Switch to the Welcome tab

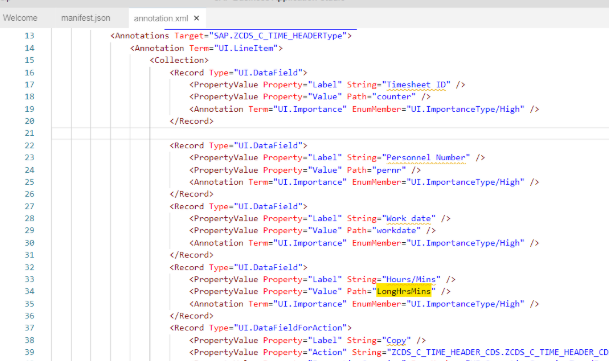tap(20, 18)
